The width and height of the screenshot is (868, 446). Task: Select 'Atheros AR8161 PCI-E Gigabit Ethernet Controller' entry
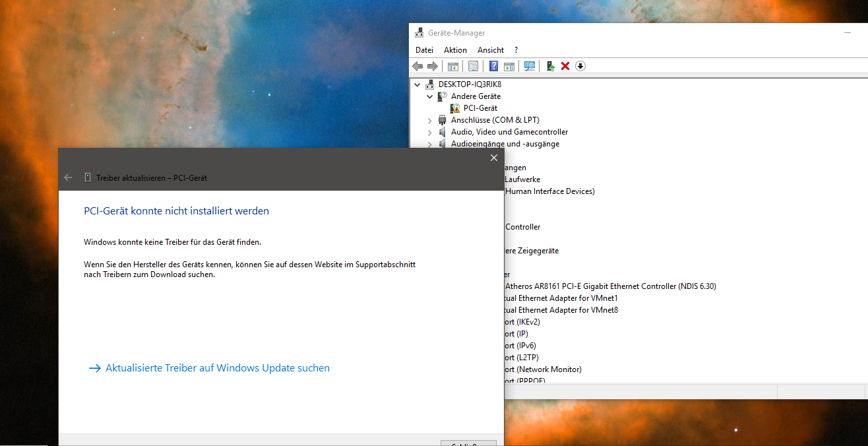(x=610, y=286)
